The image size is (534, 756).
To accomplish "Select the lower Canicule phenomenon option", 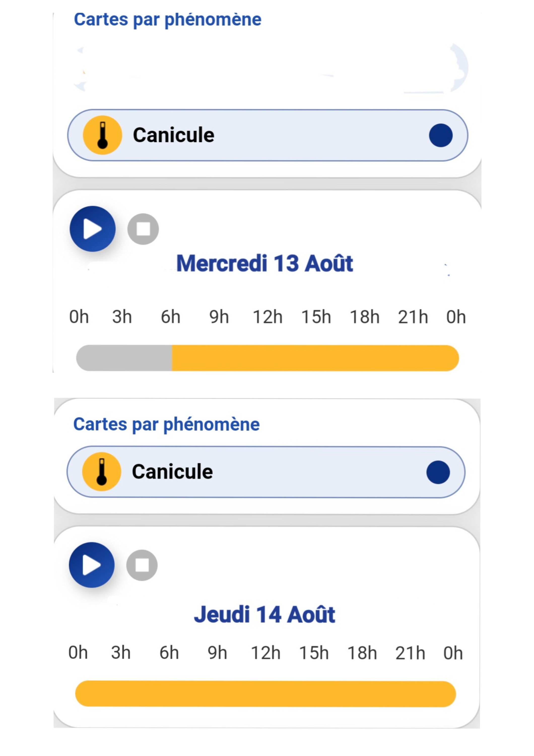I will click(x=266, y=472).
